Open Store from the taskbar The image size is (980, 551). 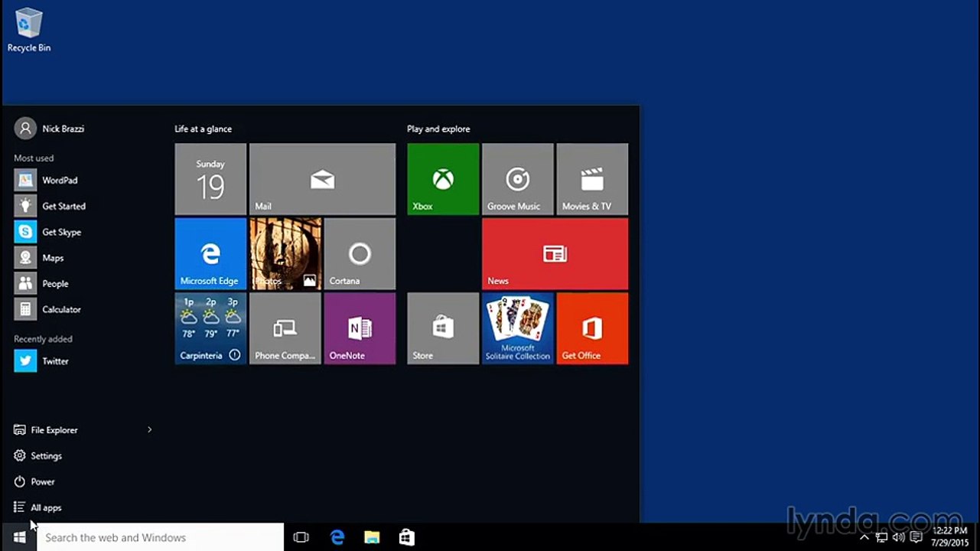(406, 537)
